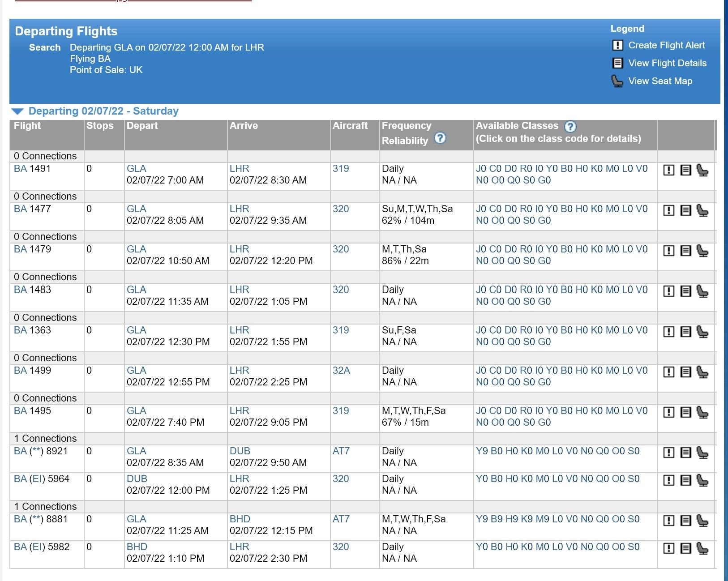Open LHR arrival link for BA 1479
This screenshot has width=728, height=581.
point(240,249)
